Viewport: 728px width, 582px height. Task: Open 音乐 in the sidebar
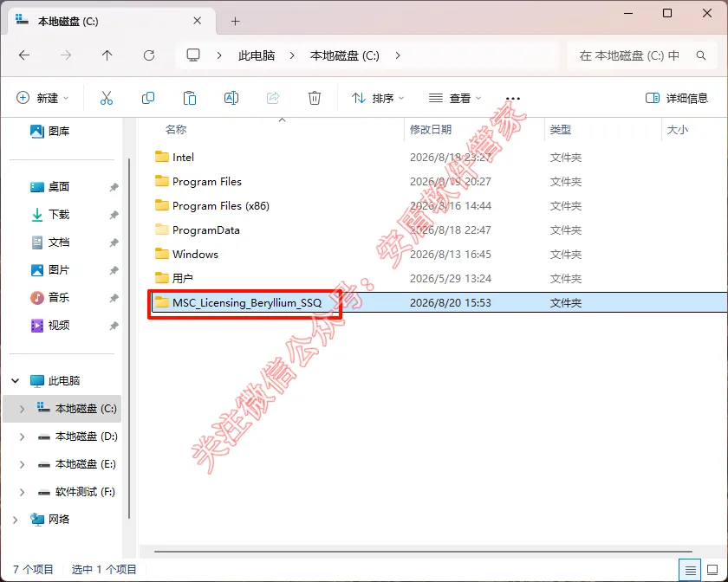(x=49, y=298)
